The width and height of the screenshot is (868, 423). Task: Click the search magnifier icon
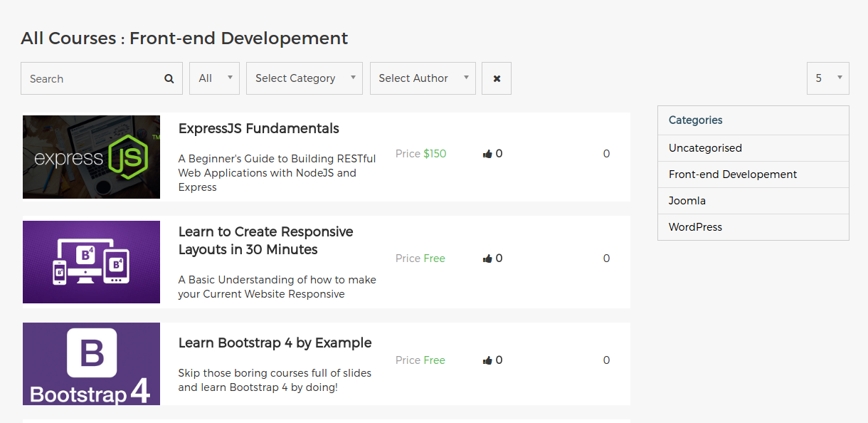coord(169,79)
